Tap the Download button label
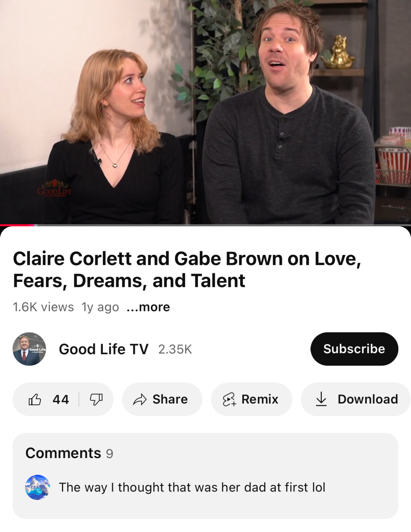 (x=368, y=399)
